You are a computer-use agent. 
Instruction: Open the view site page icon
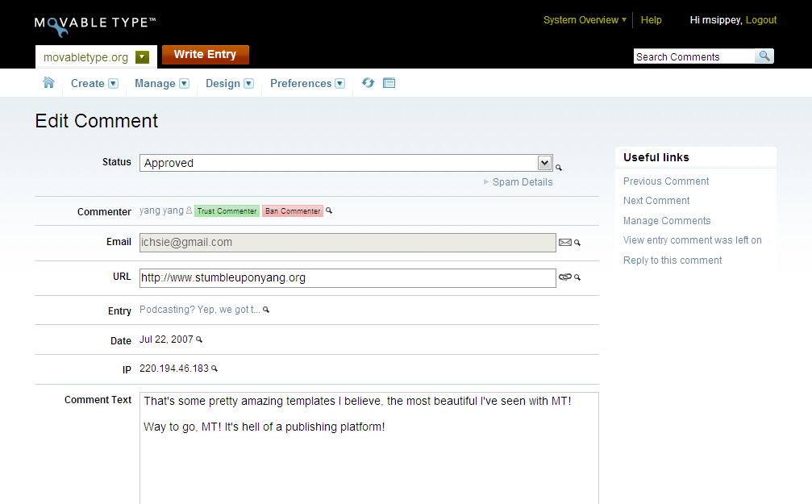[x=389, y=83]
